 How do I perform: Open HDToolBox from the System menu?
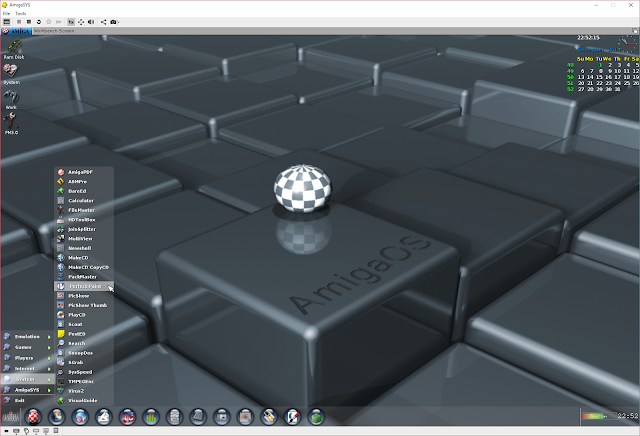(x=84, y=220)
